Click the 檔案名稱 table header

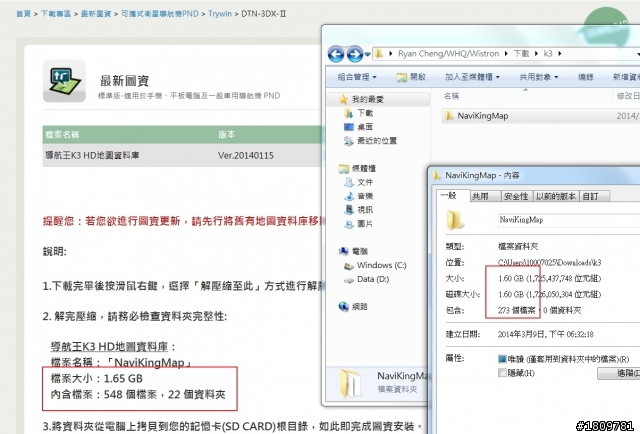point(62,134)
